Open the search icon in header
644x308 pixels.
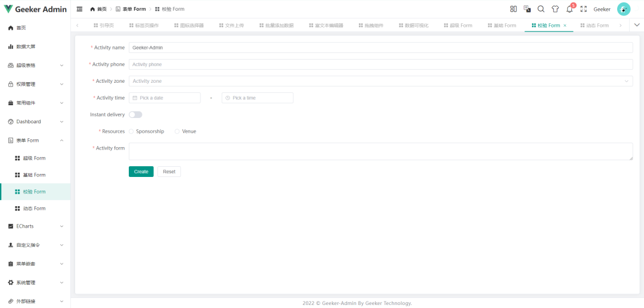coord(541,9)
